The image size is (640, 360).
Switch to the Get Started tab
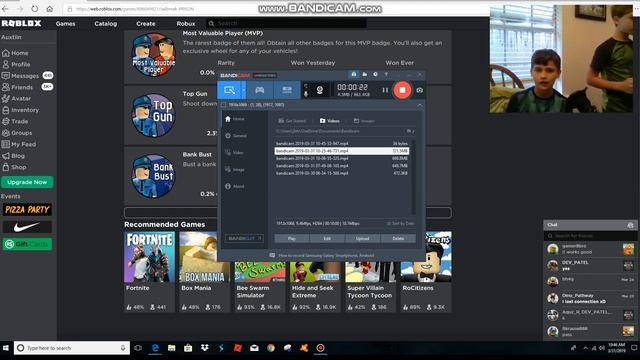tap(292, 121)
